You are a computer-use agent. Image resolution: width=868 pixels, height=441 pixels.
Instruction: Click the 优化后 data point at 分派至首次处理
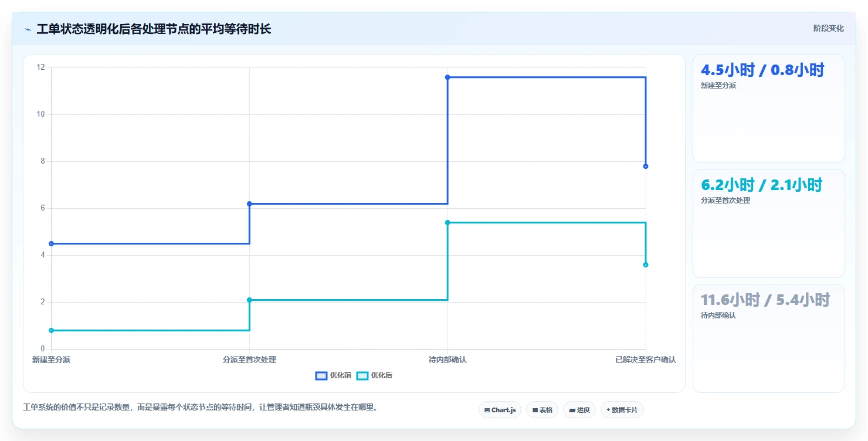click(249, 300)
